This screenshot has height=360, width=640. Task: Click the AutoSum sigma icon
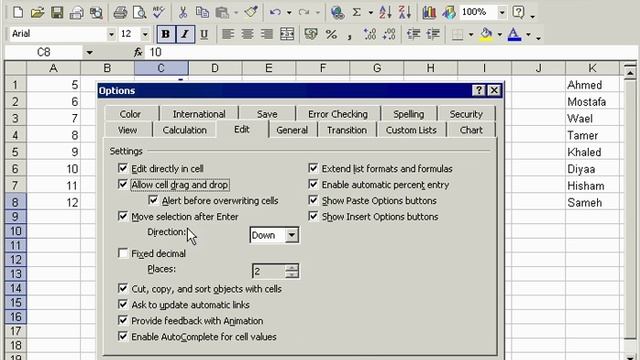(357, 13)
